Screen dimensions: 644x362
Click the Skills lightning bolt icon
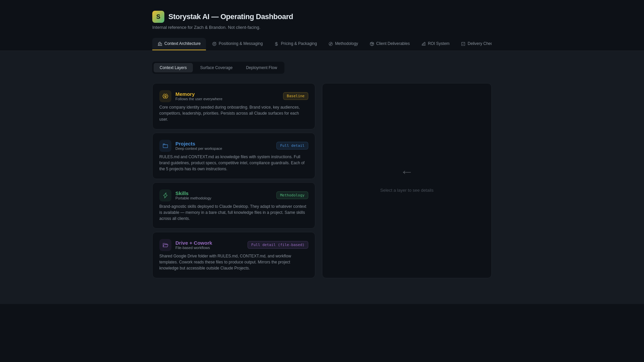pyautogui.click(x=165, y=195)
